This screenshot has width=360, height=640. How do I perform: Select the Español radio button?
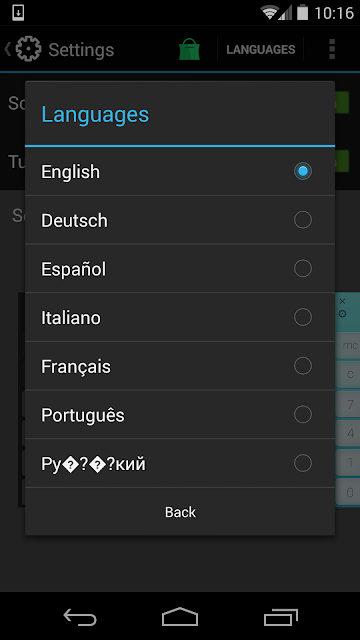click(302, 269)
